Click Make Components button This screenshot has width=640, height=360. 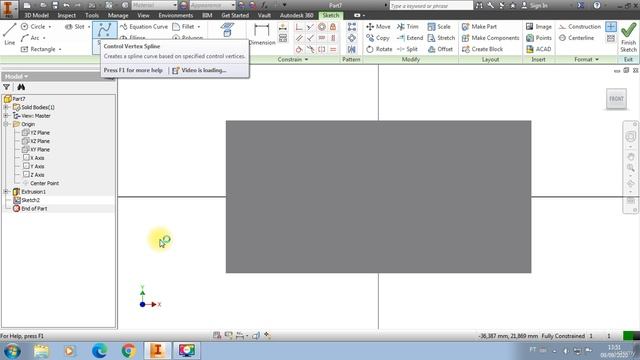click(491, 38)
